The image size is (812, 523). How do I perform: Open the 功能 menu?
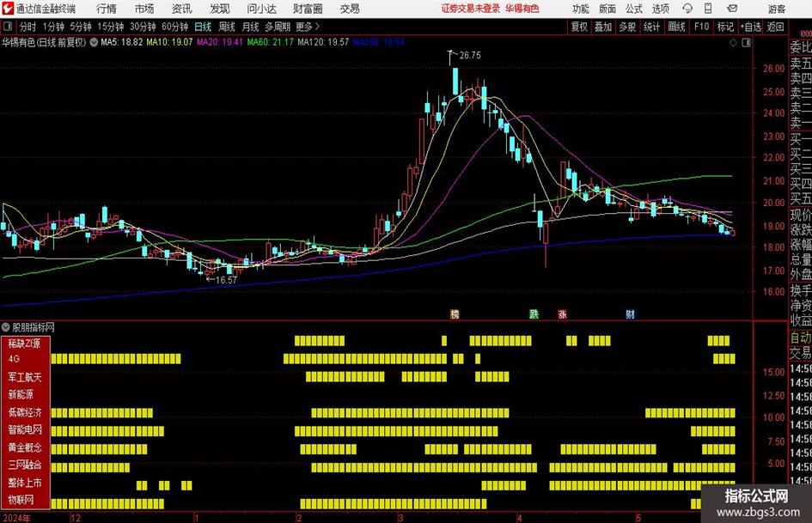coord(581,9)
